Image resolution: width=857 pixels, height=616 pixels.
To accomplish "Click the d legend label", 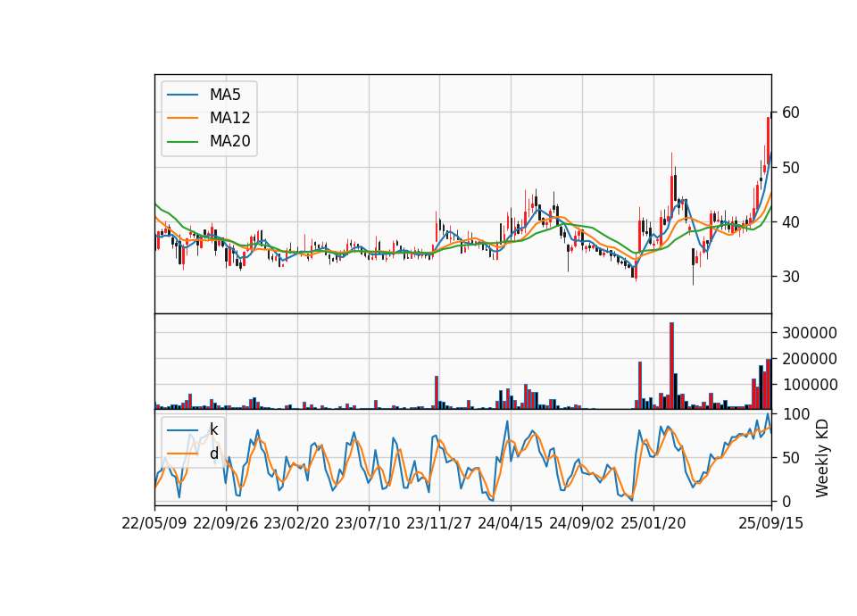I will 213,454.
